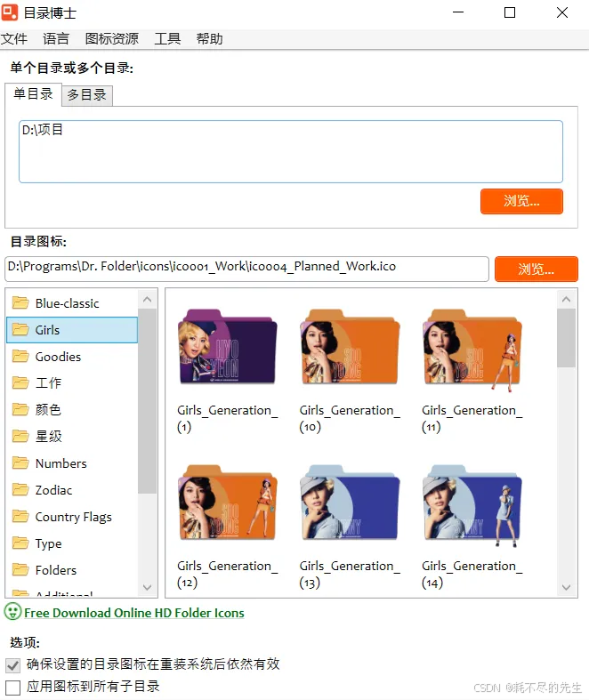589x700 pixels.
Task: Click the icon gallery scroll up arrow
Action: tap(566, 300)
